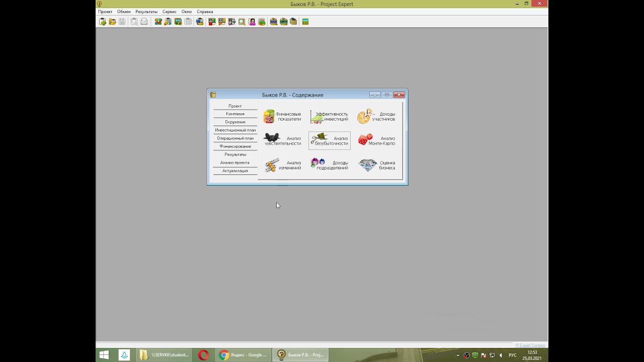The height and width of the screenshot is (362, 644).
Task: Select the Результаты tab in Содержание window
Action: [x=235, y=154]
